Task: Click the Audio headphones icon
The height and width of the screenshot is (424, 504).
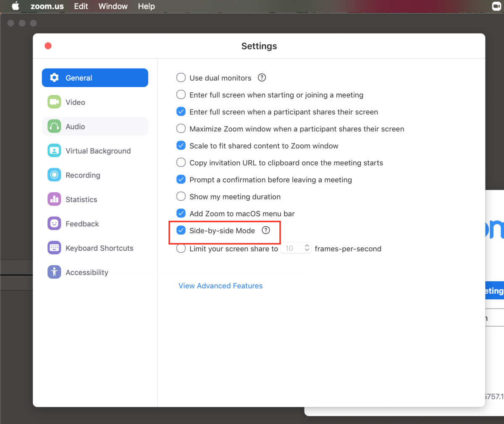Action: point(54,126)
